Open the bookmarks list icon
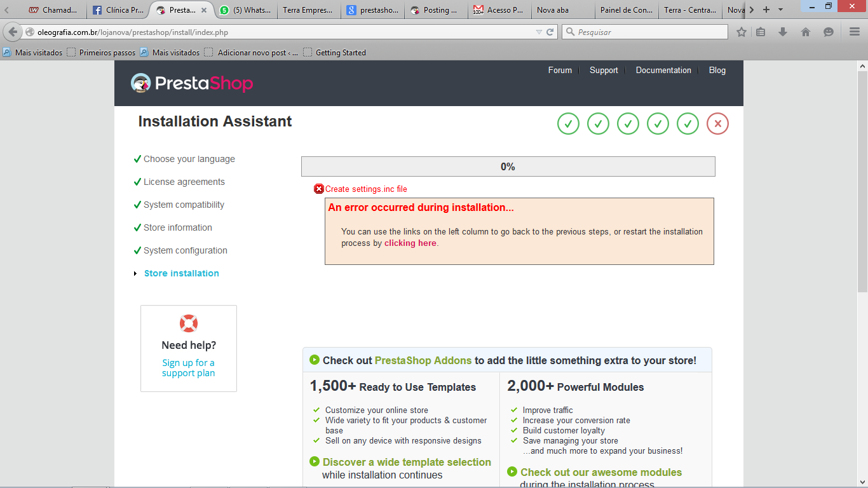Viewport: 868px width, 488px height. (761, 32)
